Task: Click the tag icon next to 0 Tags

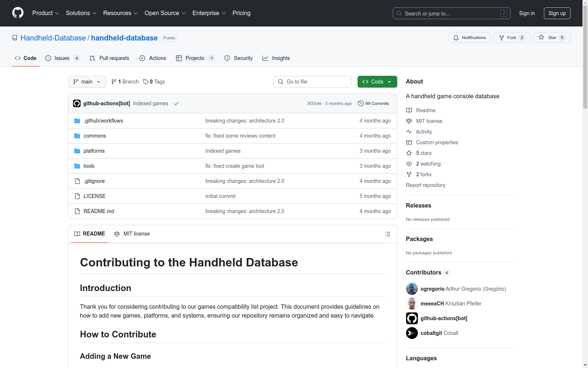Action: tap(146, 82)
